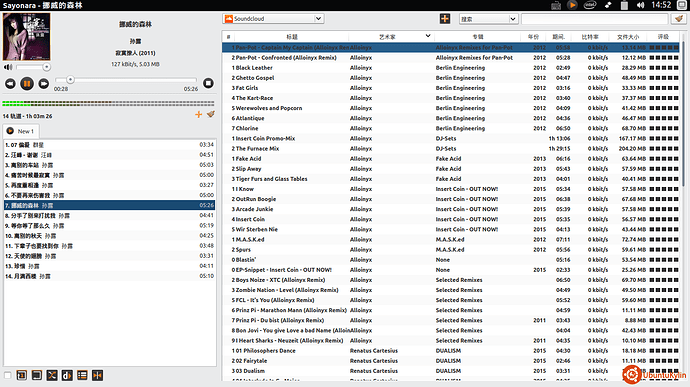Select playlist item 1 lasting 03:34
690x387 pixels.
click(109, 145)
